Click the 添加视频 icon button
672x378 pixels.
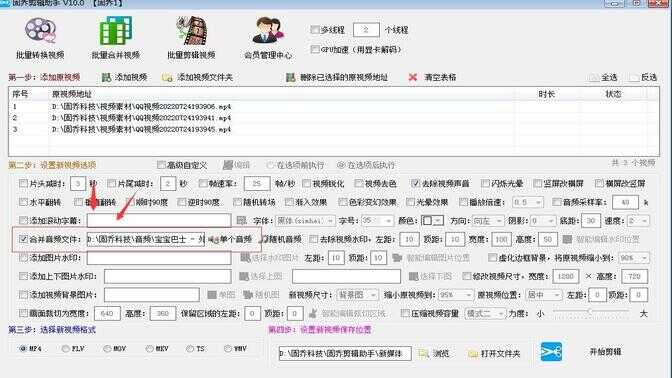(106, 78)
